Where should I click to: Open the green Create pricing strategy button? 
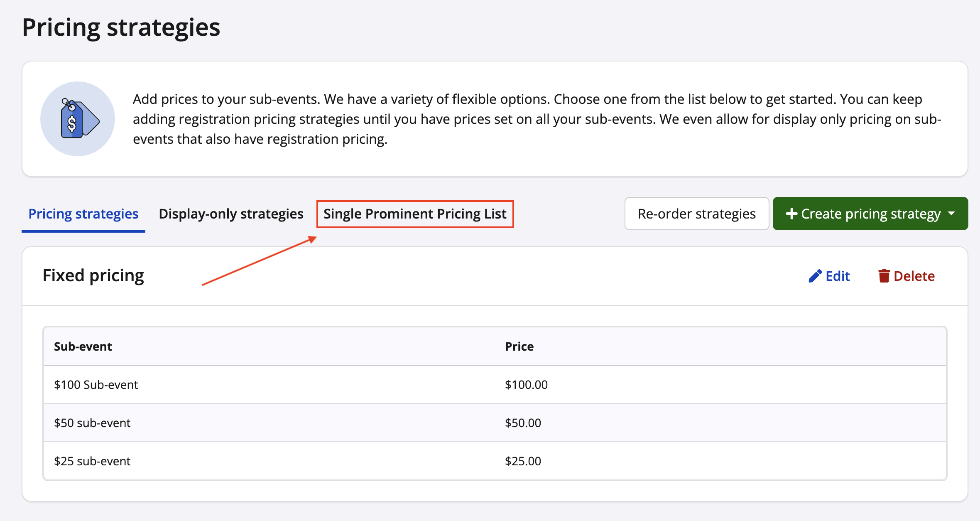[870, 214]
